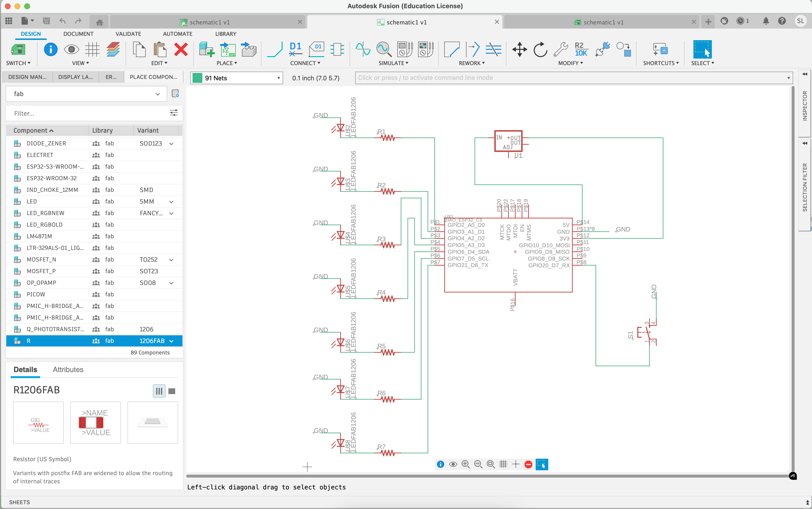Switch details to single preview view

[172, 391]
